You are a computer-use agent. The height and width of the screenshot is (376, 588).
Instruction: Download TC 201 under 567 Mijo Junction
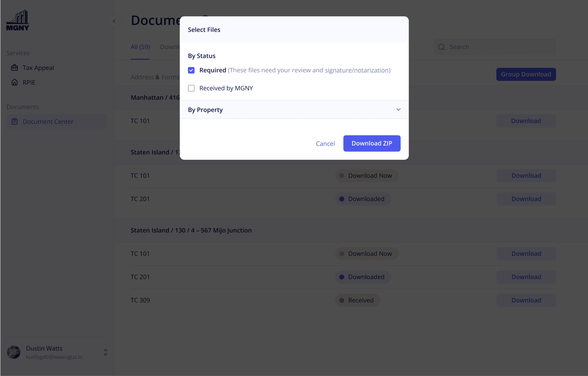click(526, 277)
